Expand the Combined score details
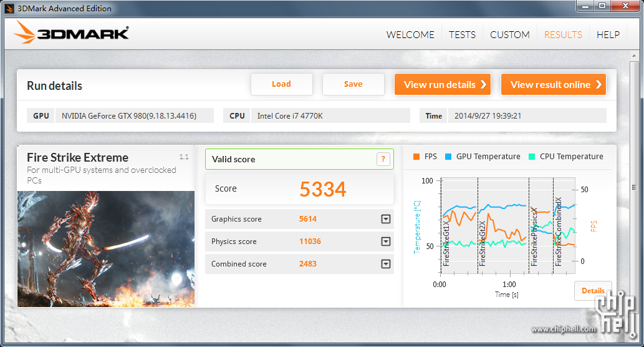 point(386,264)
